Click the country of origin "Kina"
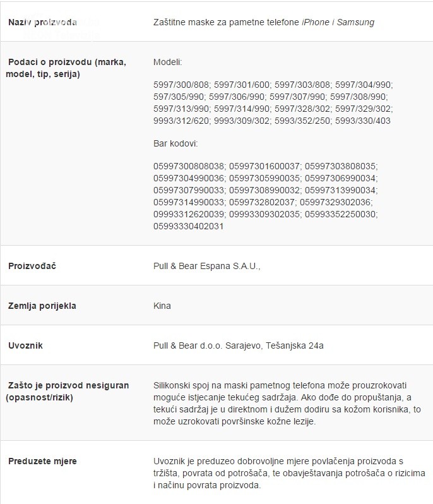This screenshot has height=504, width=433. [x=162, y=306]
